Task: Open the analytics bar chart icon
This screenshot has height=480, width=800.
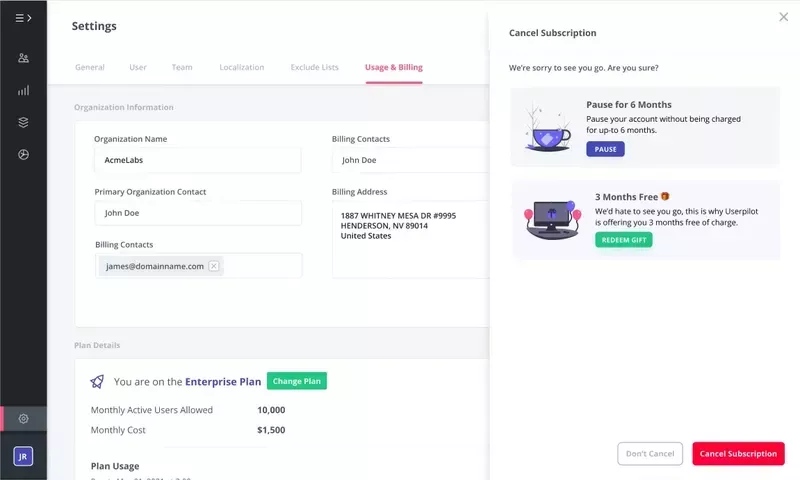Action: pos(23,90)
